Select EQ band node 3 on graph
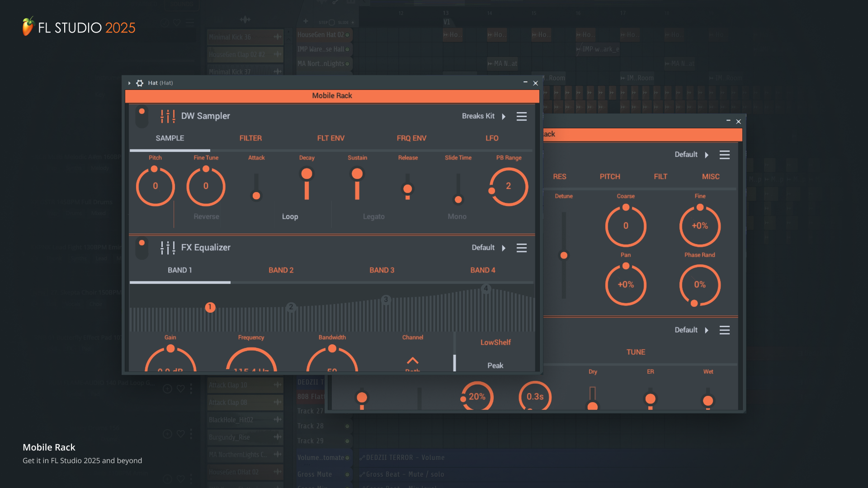Screen dimensions: 868x488 coord(386,300)
